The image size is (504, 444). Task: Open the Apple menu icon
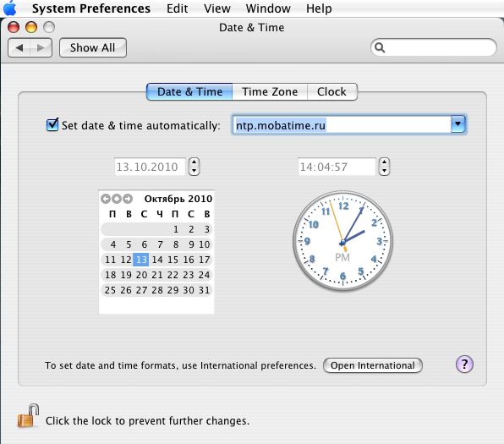point(9,8)
